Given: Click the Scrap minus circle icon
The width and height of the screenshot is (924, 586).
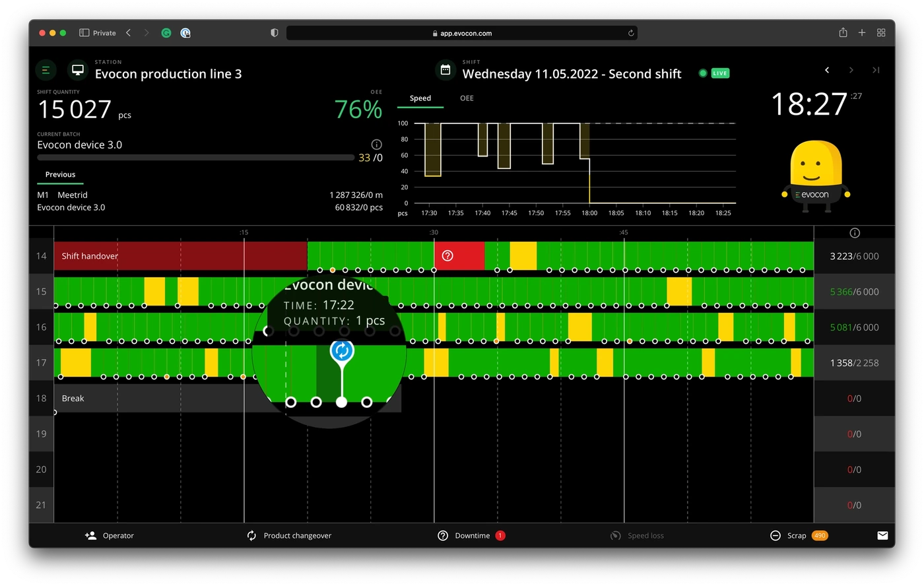Looking at the screenshot, I should click(x=775, y=536).
